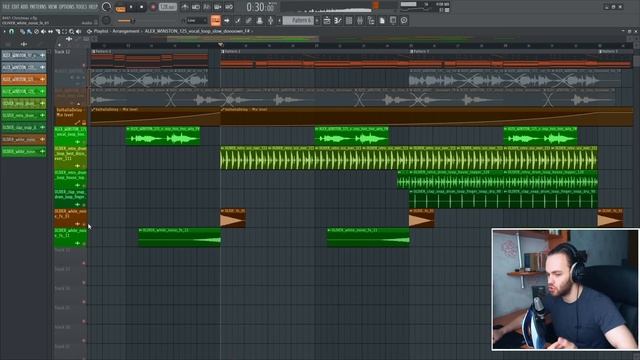The image size is (640, 360).
Task: Open the PATTERNS menu
Action: [x=38, y=7]
